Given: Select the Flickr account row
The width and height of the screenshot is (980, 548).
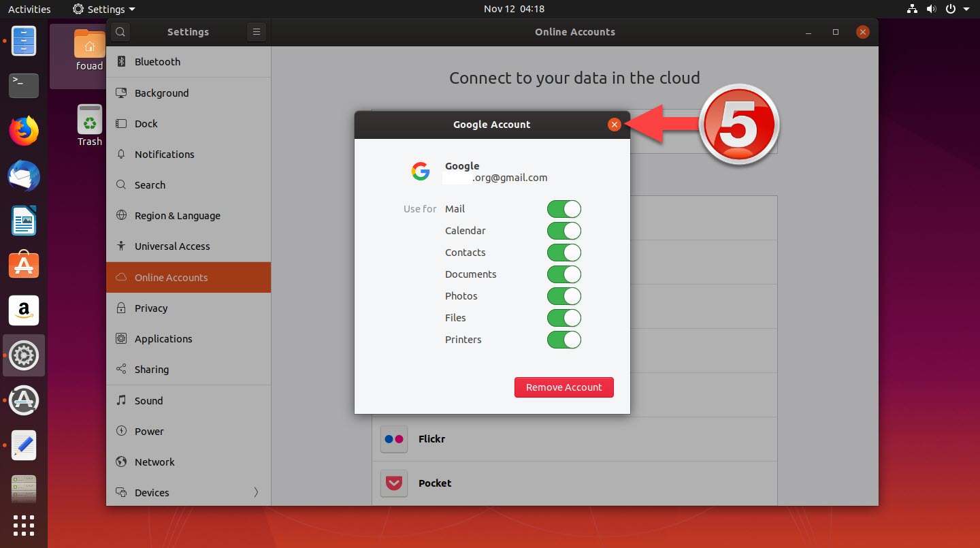Looking at the screenshot, I should [574, 439].
